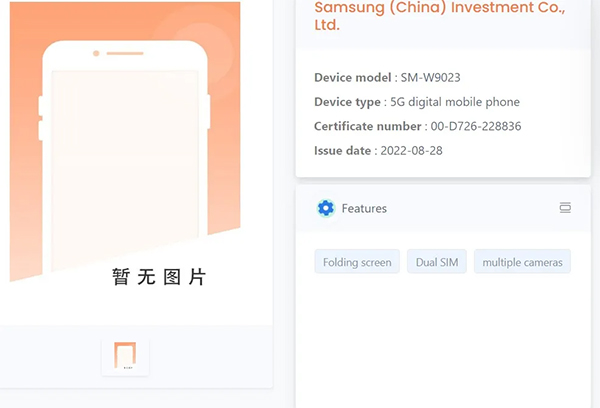This screenshot has width=600, height=408.
Task: Select the small phone thumbnail below the image
Action: [x=125, y=356]
